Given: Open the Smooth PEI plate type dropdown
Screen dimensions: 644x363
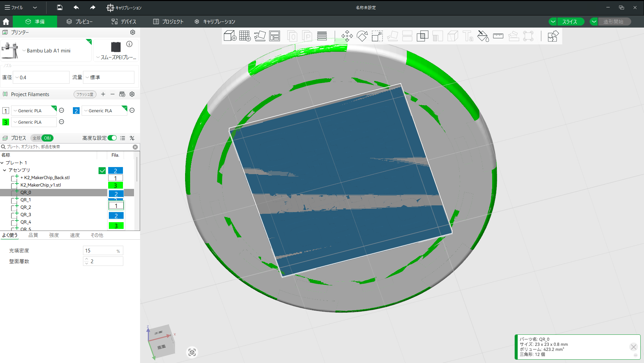Looking at the screenshot, I should coord(116,57).
